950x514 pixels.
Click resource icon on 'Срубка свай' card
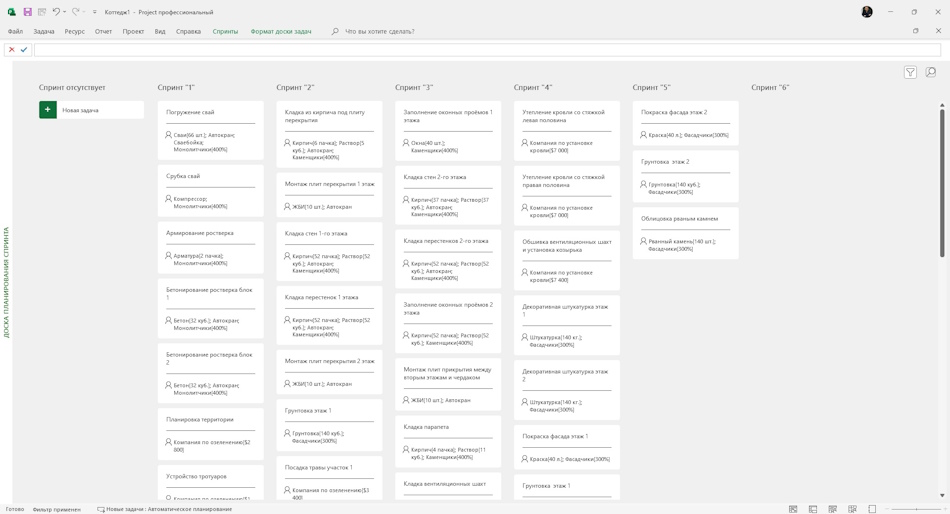(x=168, y=198)
